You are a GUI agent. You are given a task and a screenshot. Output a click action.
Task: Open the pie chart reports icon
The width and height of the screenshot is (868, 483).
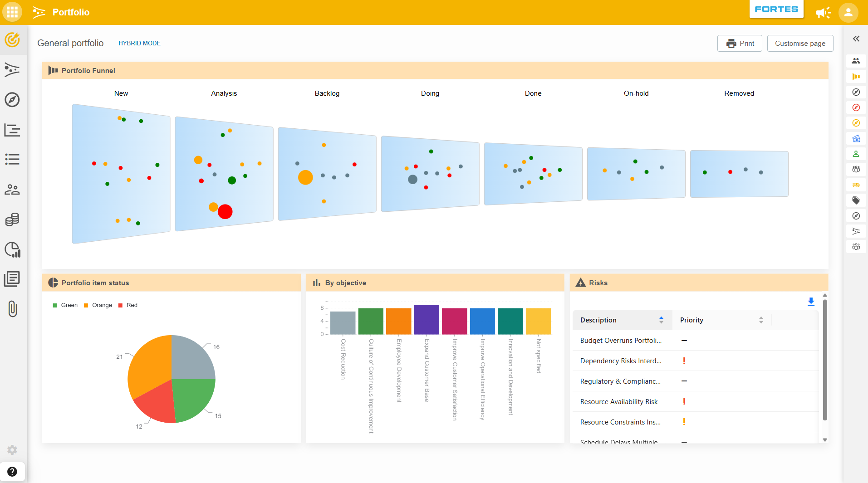click(12, 249)
